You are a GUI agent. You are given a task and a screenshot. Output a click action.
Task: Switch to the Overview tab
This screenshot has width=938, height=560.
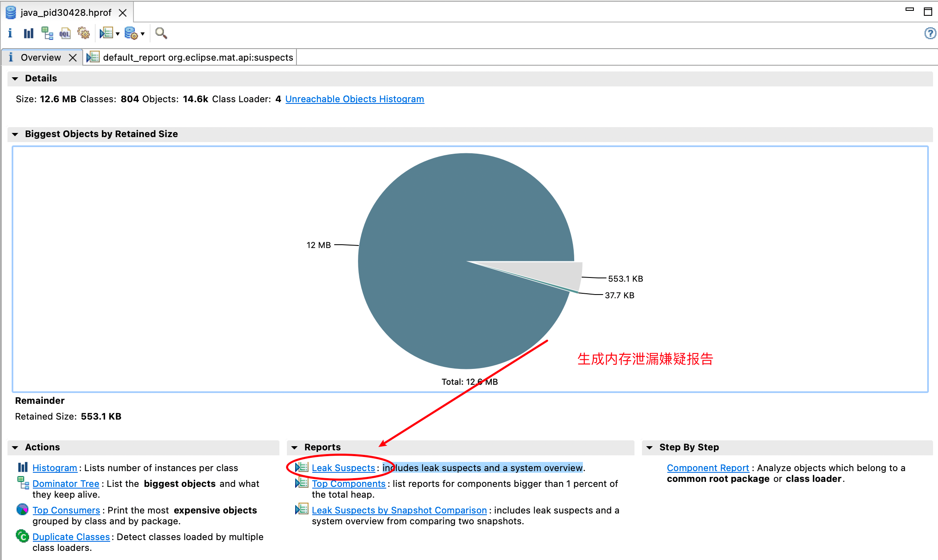pos(41,57)
